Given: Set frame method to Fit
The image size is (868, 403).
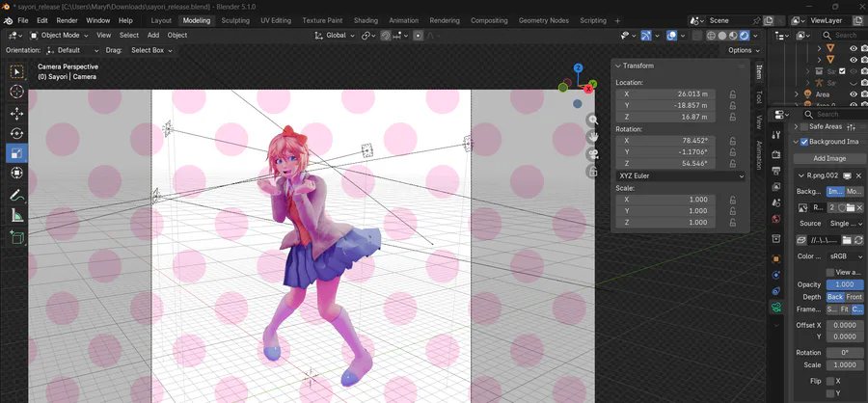Looking at the screenshot, I should 845,309.
